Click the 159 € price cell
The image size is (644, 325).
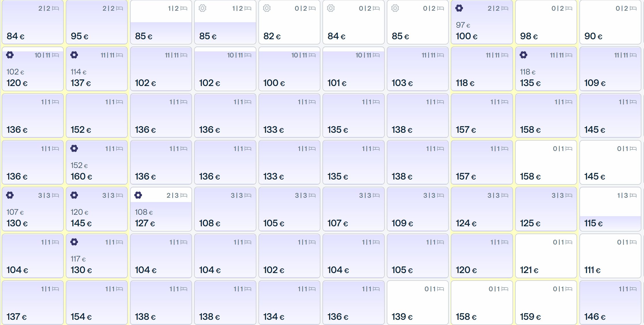click(x=546, y=303)
